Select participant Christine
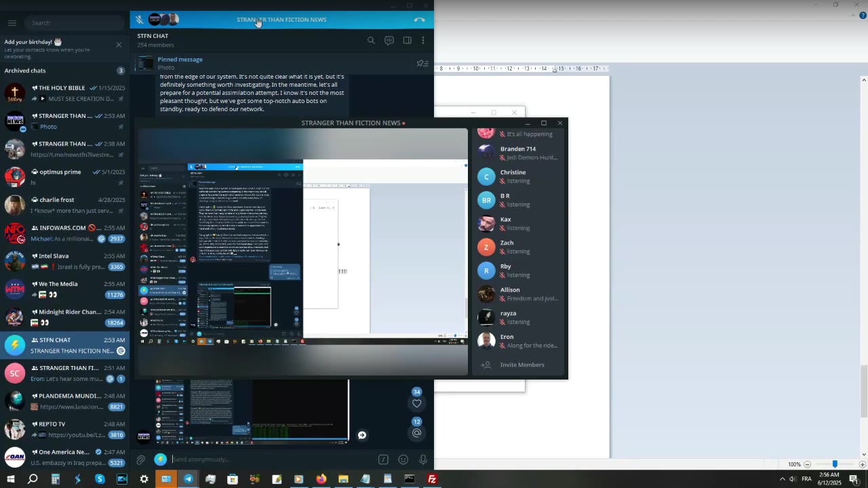The image size is (868, 488). point(519,176)
